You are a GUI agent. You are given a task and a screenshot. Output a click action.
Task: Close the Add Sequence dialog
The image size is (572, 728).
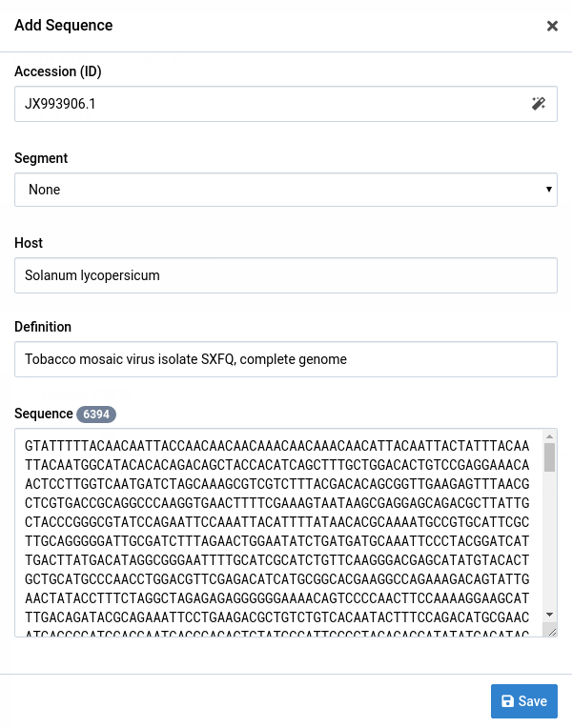(x=552, y=26)
